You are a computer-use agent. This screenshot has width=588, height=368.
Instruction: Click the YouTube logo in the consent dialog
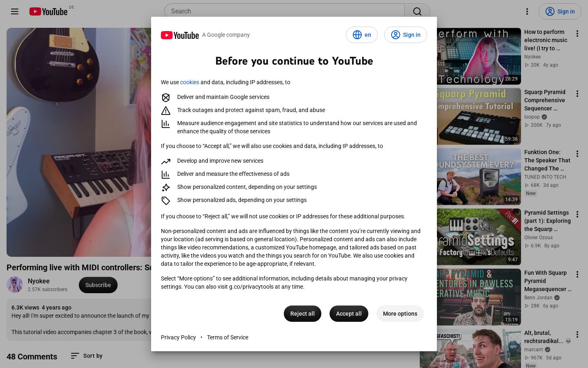pyautogui.click(x=180, y=35)
